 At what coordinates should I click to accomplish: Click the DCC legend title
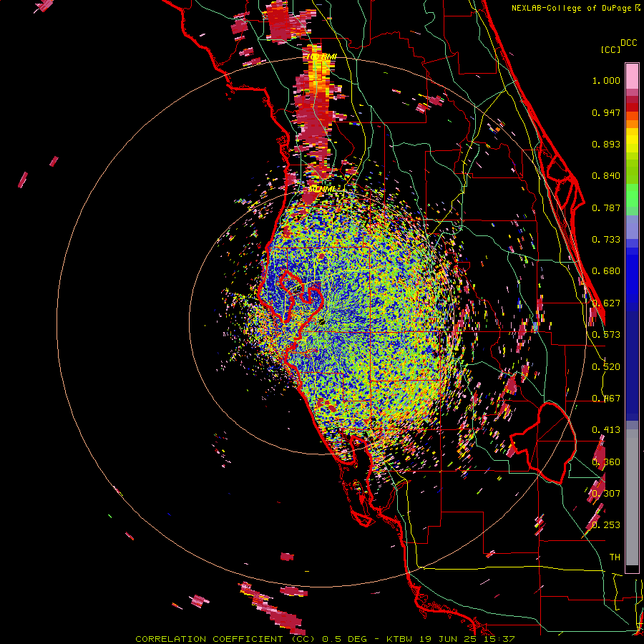coord(629,42)
